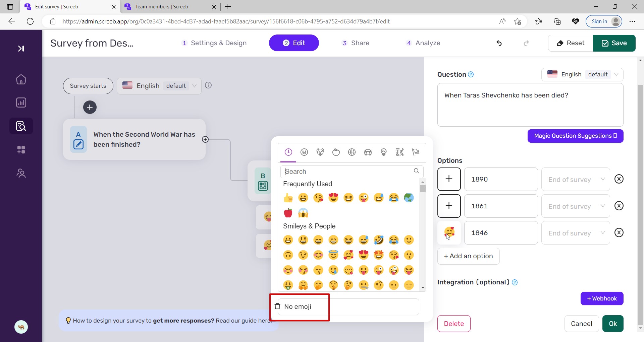Open End of survey dropdown for 1890

576,179
